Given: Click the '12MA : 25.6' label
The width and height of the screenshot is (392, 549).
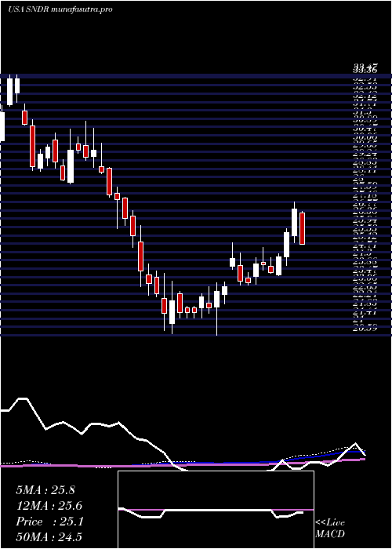Looking at the screenshot, I should (x=49, y=506).
